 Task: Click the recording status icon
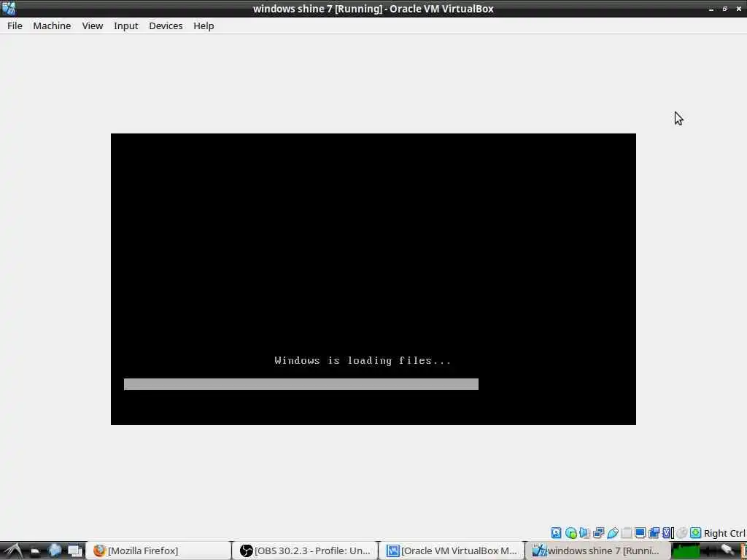pyautogui.click(x=654, y=532)
